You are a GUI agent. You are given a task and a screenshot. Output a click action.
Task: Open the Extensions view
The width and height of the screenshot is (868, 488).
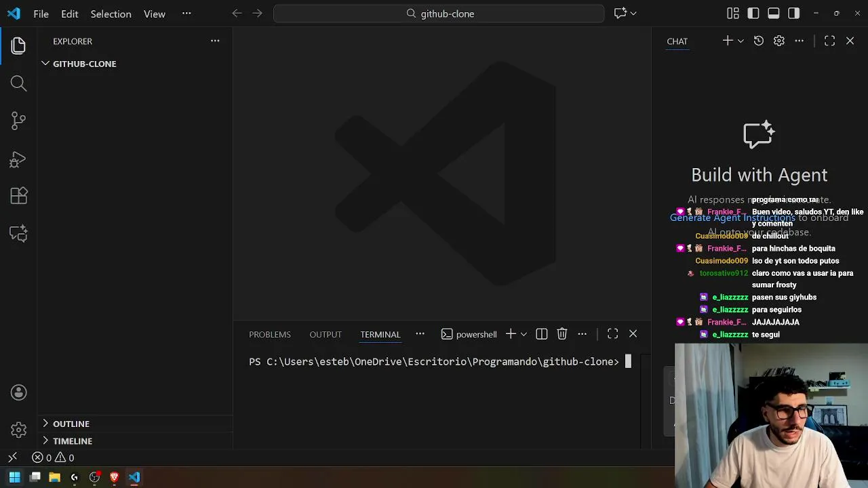(18, 196)
